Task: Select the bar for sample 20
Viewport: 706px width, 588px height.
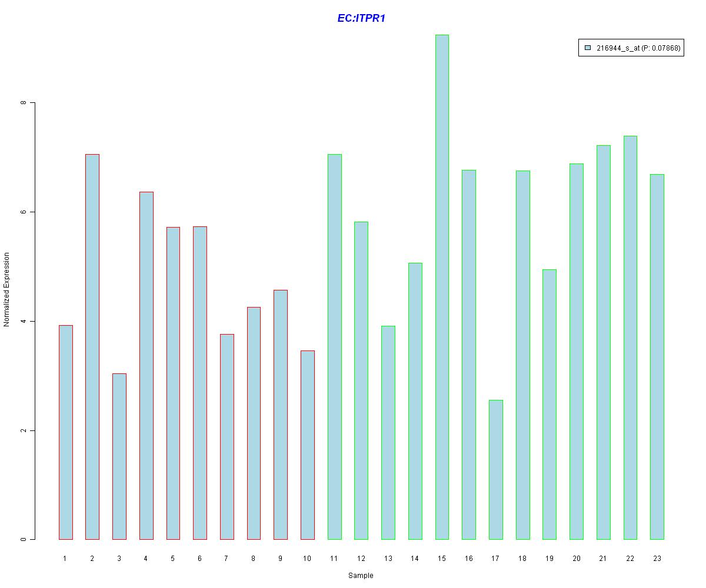Action: (577, 352)
